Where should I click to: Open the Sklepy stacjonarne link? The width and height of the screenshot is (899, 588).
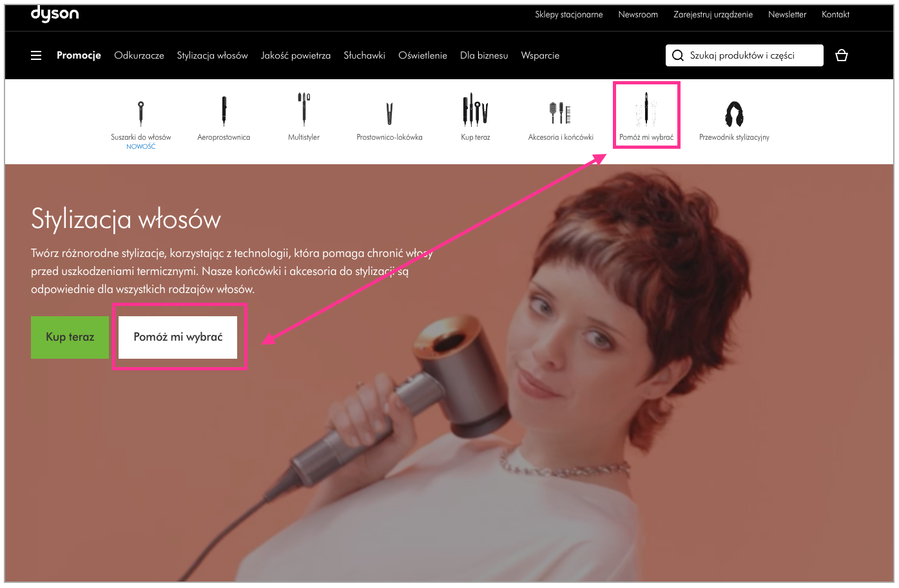(569, 14)
